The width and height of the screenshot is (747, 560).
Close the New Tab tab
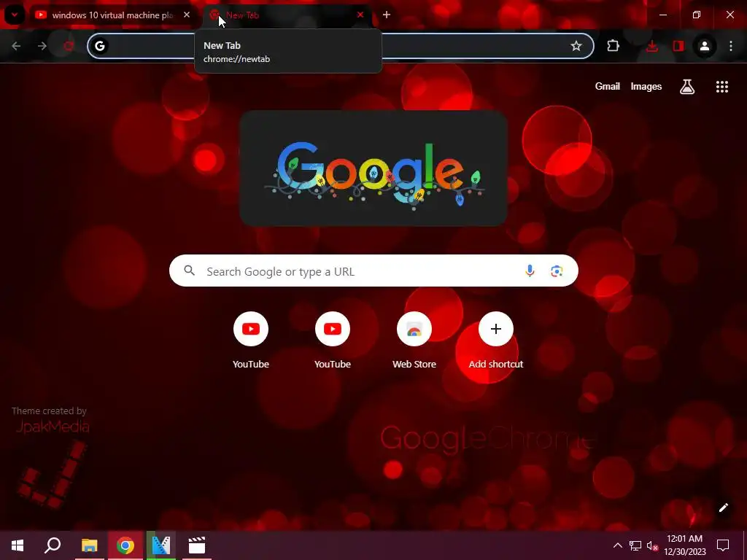coord(360,15)
